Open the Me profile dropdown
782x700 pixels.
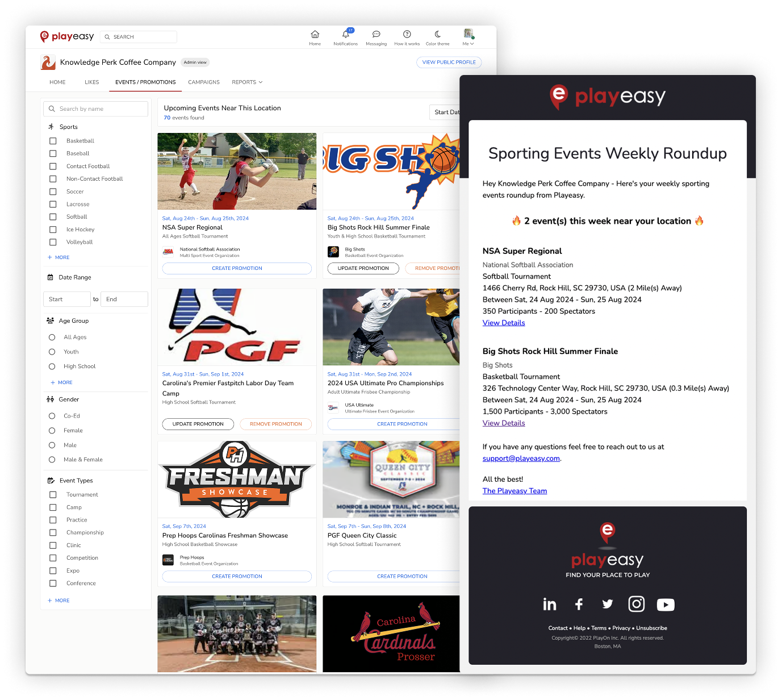coord(468,37)
